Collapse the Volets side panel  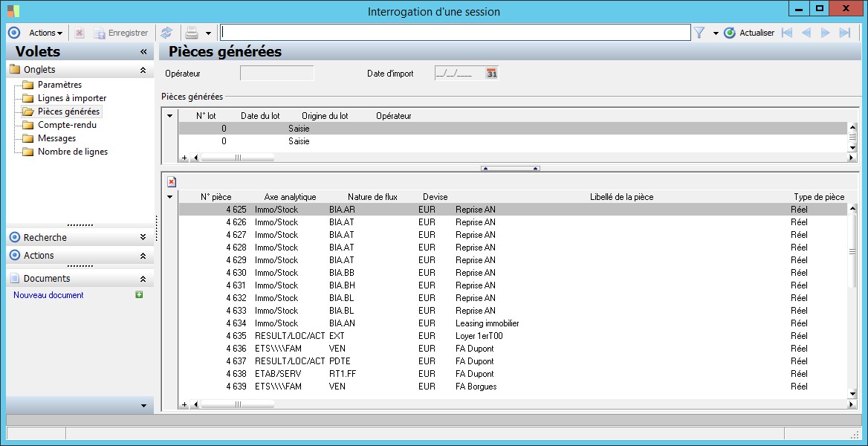click(143, 52)
